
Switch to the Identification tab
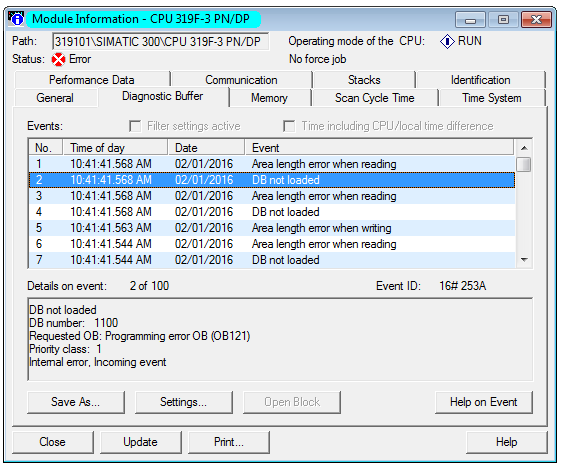(x=481, y=80)
